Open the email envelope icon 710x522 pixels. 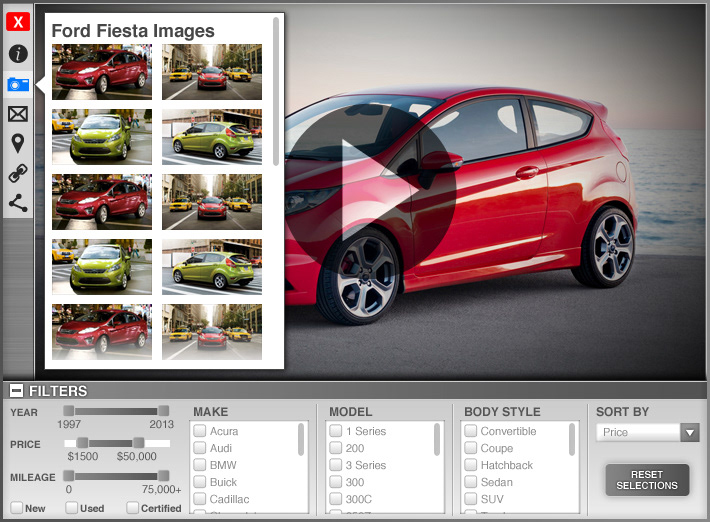(18, 114)
